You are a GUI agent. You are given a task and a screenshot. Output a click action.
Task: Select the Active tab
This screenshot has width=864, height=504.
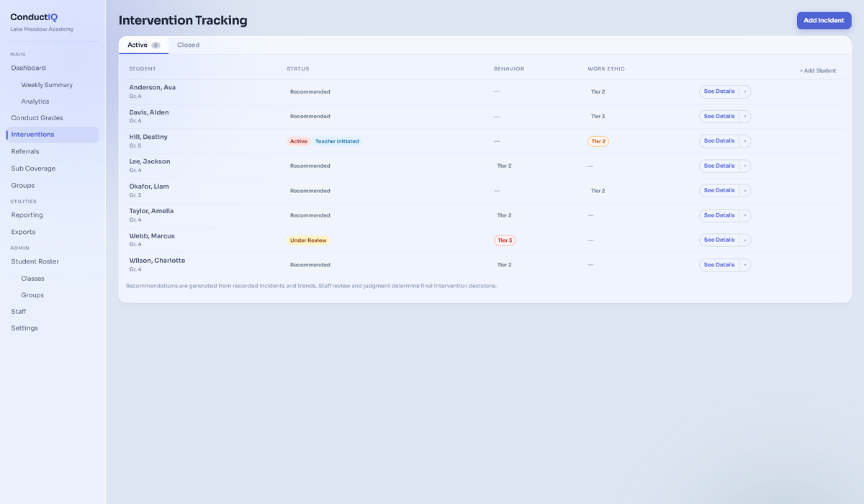[x=138, y=44]
